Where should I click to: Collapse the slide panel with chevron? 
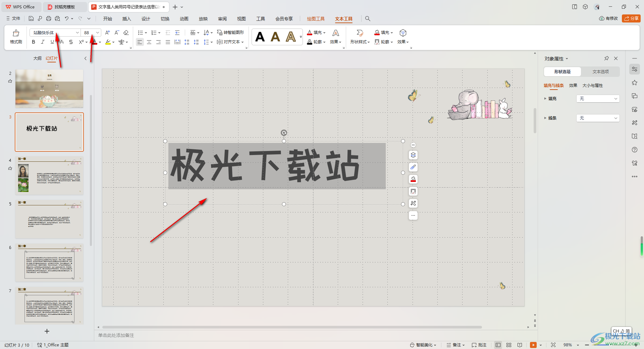[86, 58]
